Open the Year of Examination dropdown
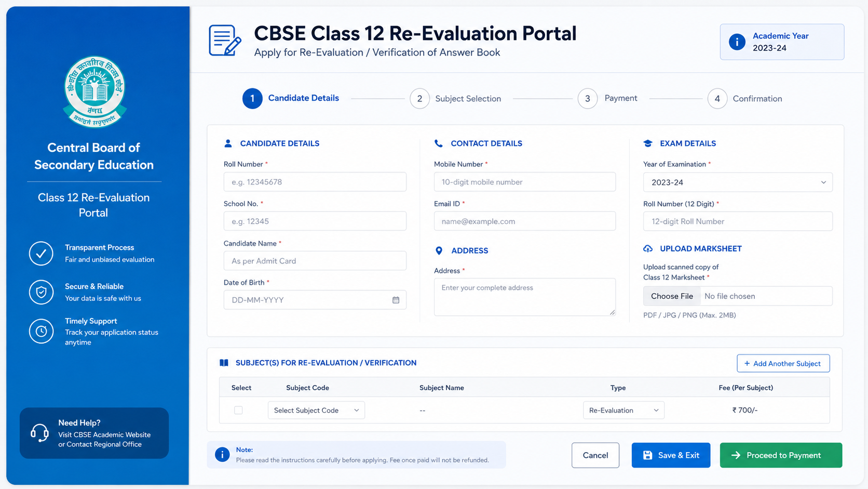The width and height of the screenshot is (868, 489). 738,182
